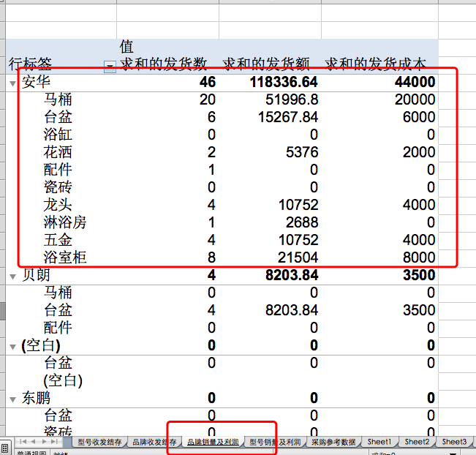Image resolution: width=476 pixels, height=455 pixels.
Task: Select the 浴缸 row label
Action: (x=58, y=135)
